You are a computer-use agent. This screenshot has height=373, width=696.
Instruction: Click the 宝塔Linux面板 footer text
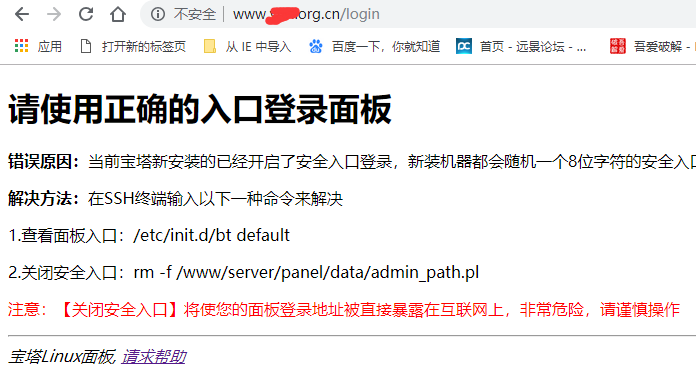pos(62,357)
